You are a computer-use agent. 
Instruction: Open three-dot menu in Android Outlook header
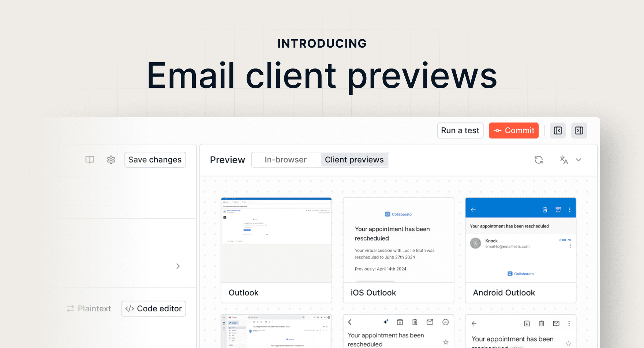[x=570, y=210]
